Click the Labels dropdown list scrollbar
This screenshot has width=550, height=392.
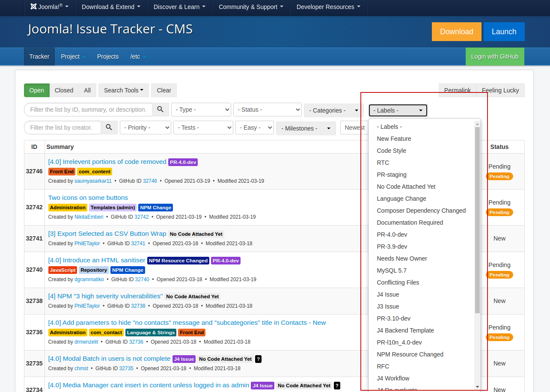[477, 220]
